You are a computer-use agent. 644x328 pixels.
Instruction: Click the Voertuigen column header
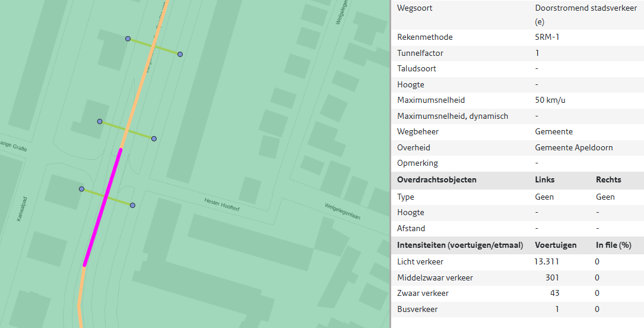[x=556, y=245]
